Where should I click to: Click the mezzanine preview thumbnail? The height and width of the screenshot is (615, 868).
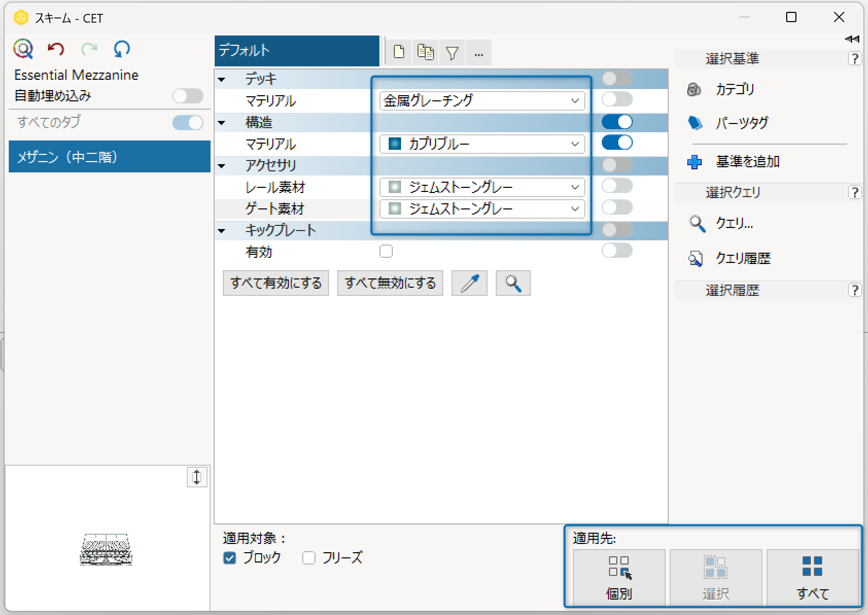click(107, 550)
